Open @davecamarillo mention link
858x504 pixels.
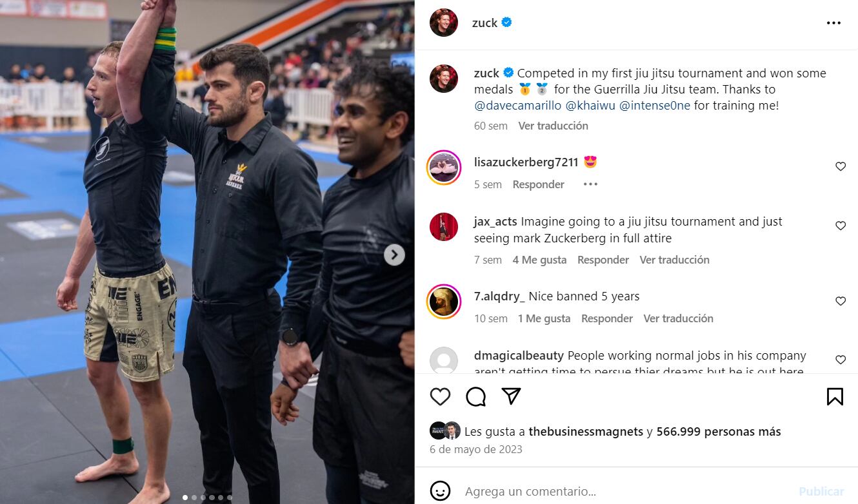click(x=518, y=106)
